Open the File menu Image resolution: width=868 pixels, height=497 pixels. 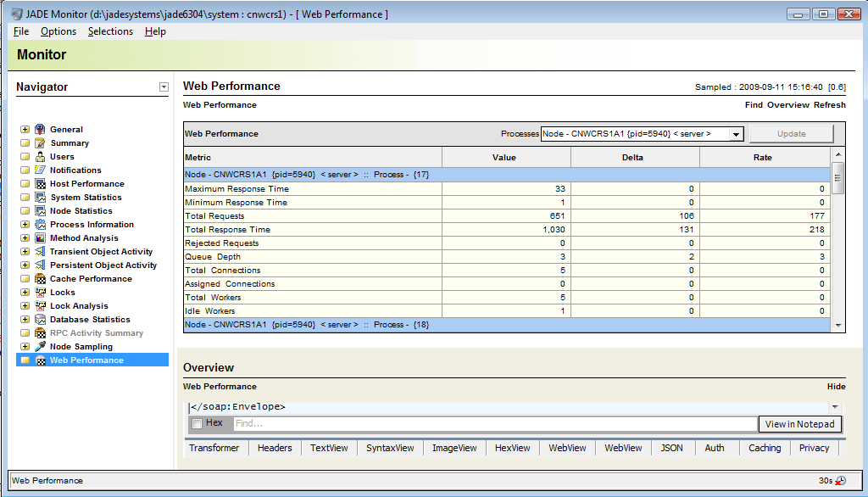[21, 31]
